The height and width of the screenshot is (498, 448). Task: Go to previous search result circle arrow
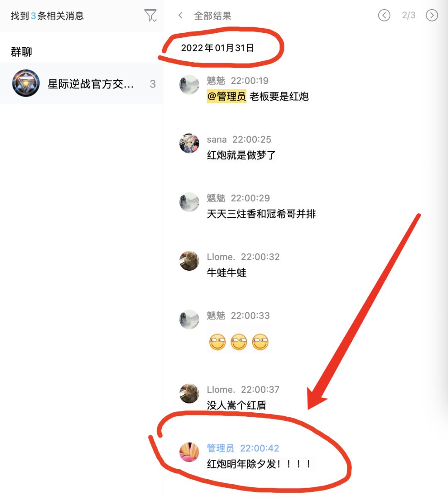pyautogui.click(x=384, y=16)
